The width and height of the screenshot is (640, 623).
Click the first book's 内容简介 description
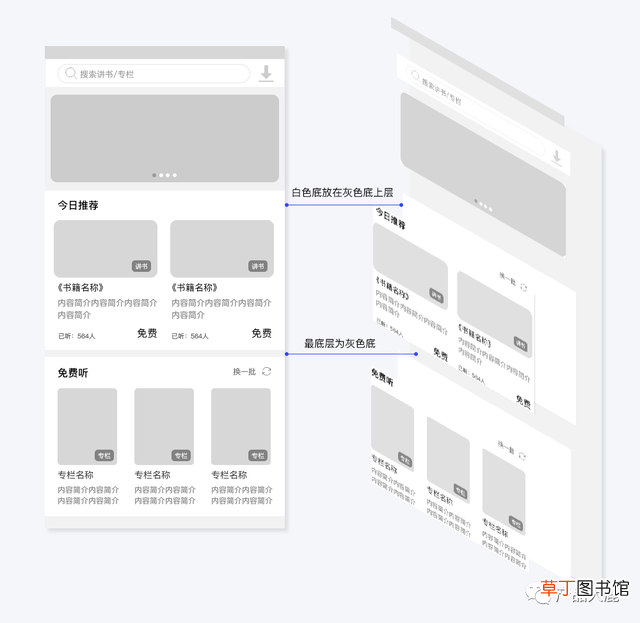pos(107,309)
